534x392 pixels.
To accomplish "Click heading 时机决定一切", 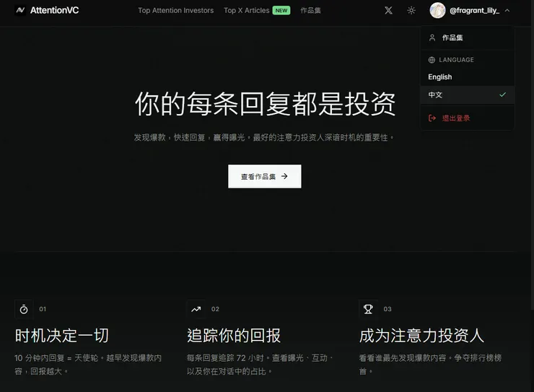I will (62, 336).
